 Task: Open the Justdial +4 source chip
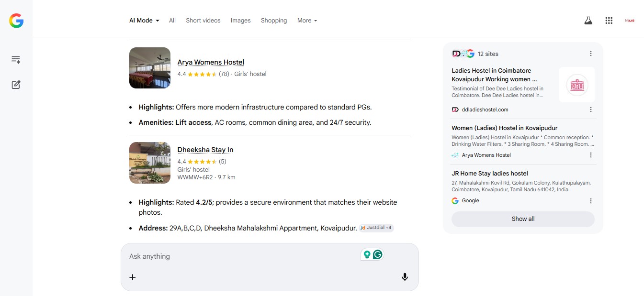point(376,228)
